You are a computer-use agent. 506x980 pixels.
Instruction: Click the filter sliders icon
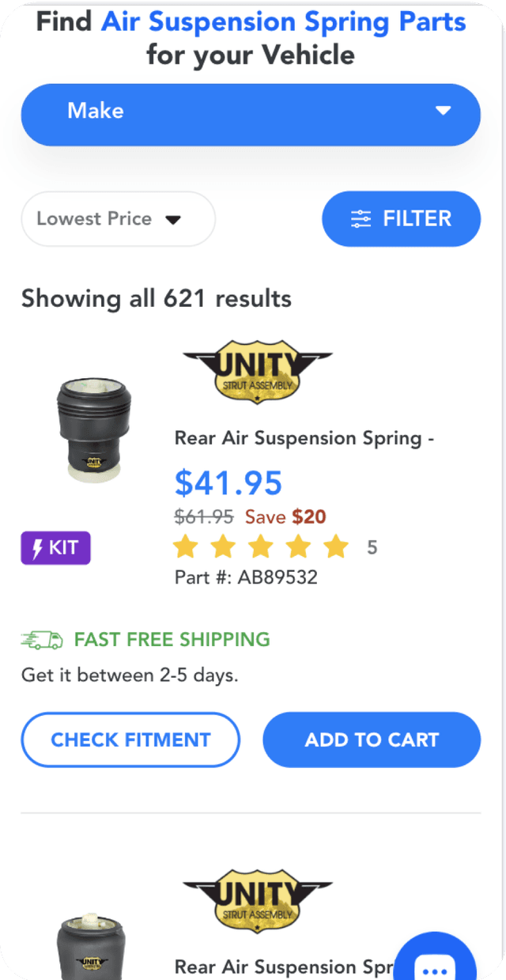(x=361, y=219)
